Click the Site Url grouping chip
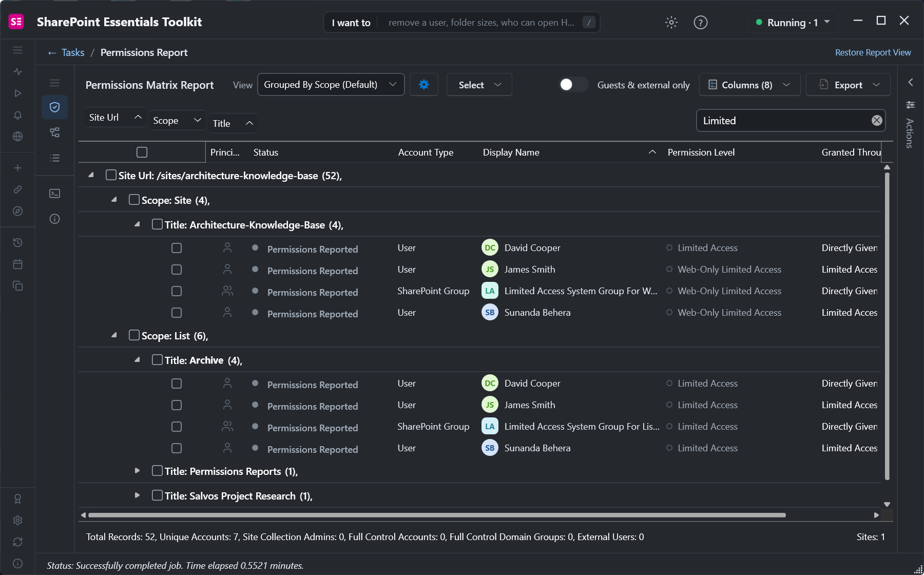The width and height of the screenshot is (924, 575). (x=115, y=118)
